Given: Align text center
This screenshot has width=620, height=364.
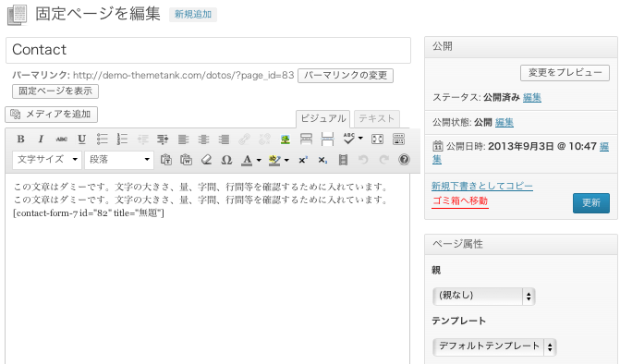Looking at the screenshot, I should (203, 140).
